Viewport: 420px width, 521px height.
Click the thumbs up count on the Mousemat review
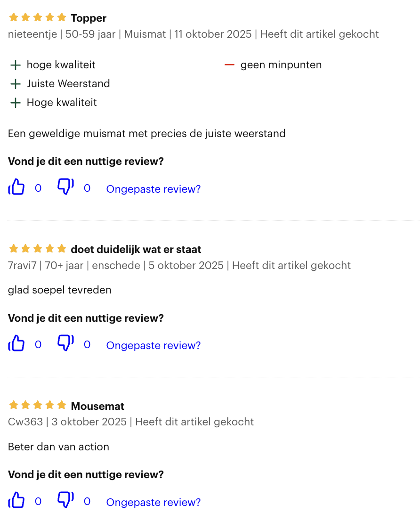coord(38,501)
